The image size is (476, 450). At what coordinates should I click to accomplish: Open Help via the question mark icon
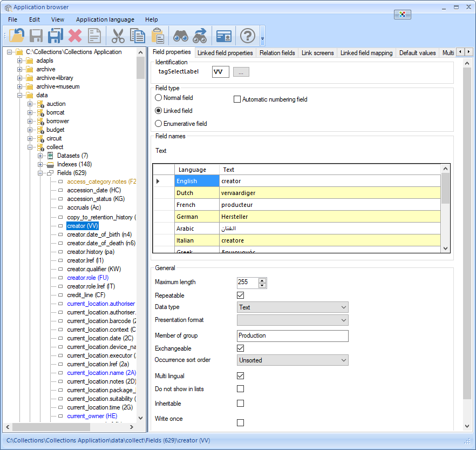click(x=247, y=35)
